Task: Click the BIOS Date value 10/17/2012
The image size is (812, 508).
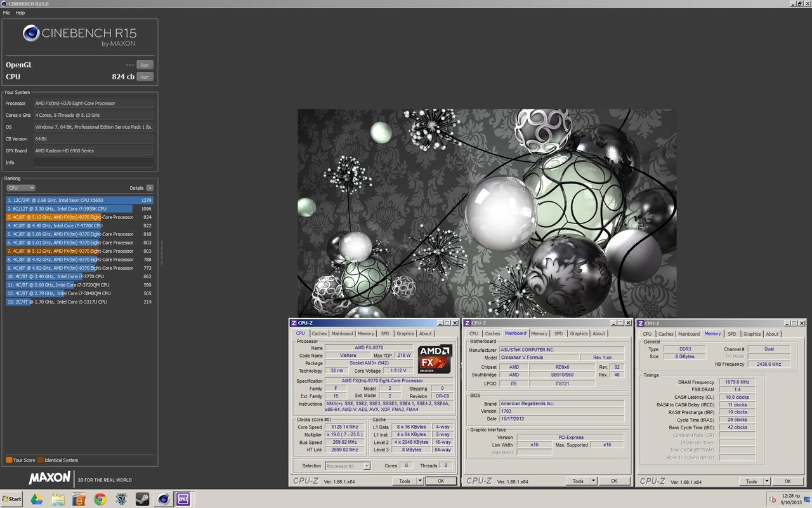Action: click(561, 418)
